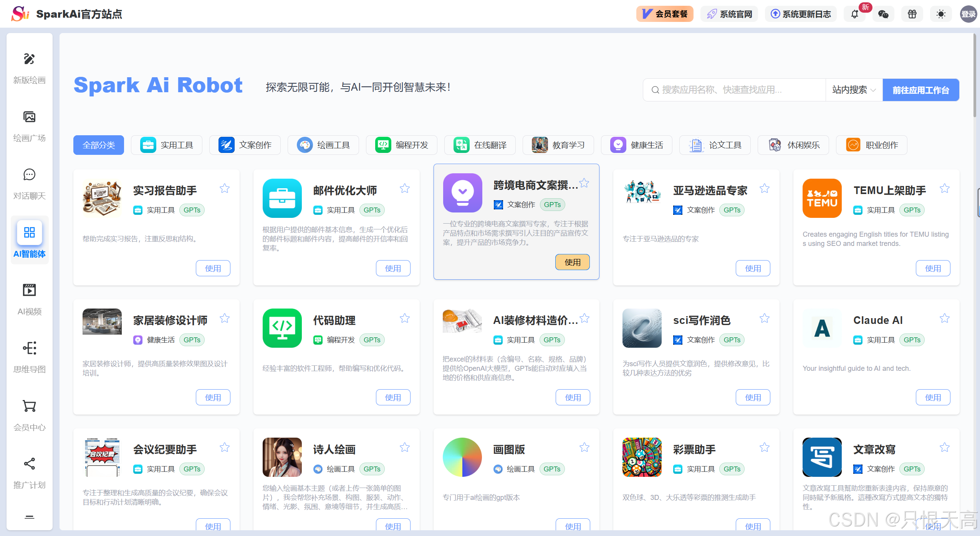Filter by 论文工具 category tab
980x536 pixels.
[x=715, y=145]
